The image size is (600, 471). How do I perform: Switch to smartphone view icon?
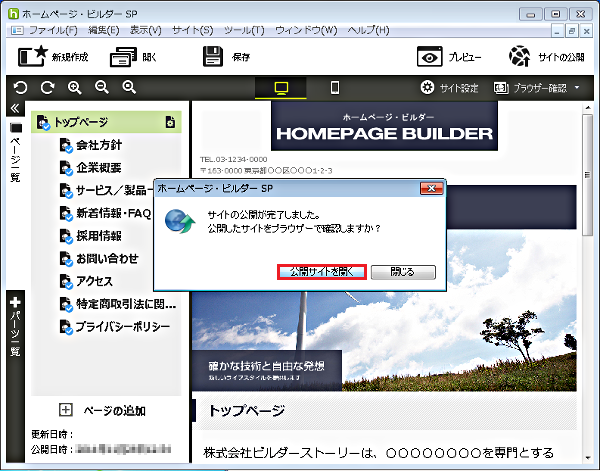(335, 88)
